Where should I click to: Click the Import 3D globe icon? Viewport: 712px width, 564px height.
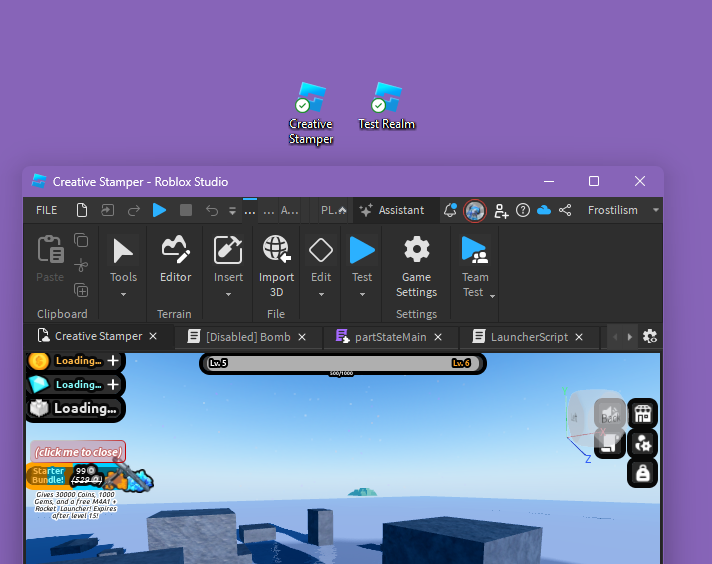[x=277, y=248]
